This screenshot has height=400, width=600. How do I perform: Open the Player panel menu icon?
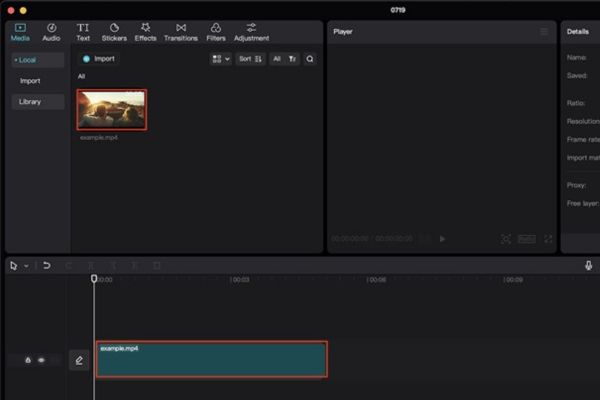[x=544, y=31]
